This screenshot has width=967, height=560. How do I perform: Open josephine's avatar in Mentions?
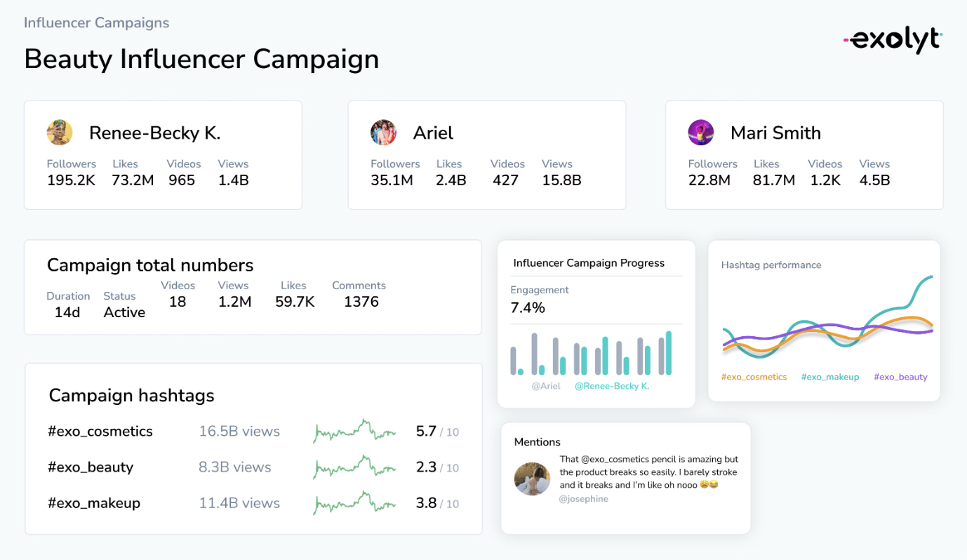[x=532, y=479]
